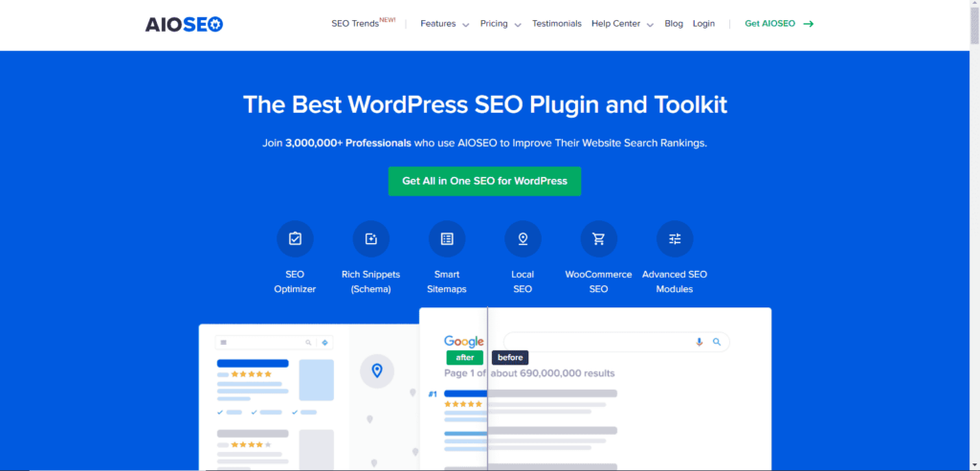Click 'The Best WordPress SEO Plugin and Toolkit' heading

pos(485,104)
